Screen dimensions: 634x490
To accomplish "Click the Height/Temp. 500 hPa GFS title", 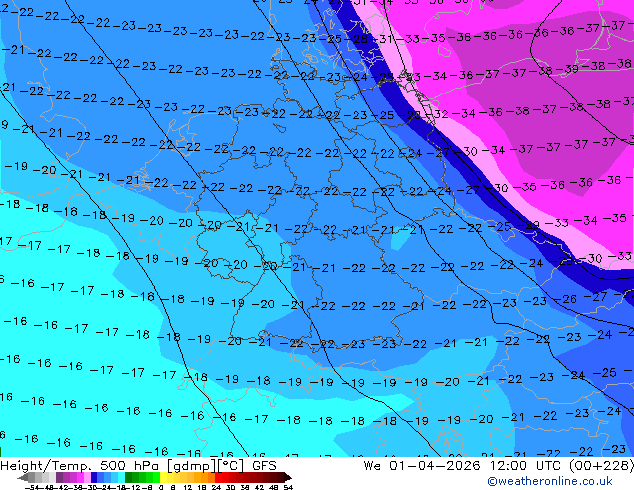I will [138, 466].
